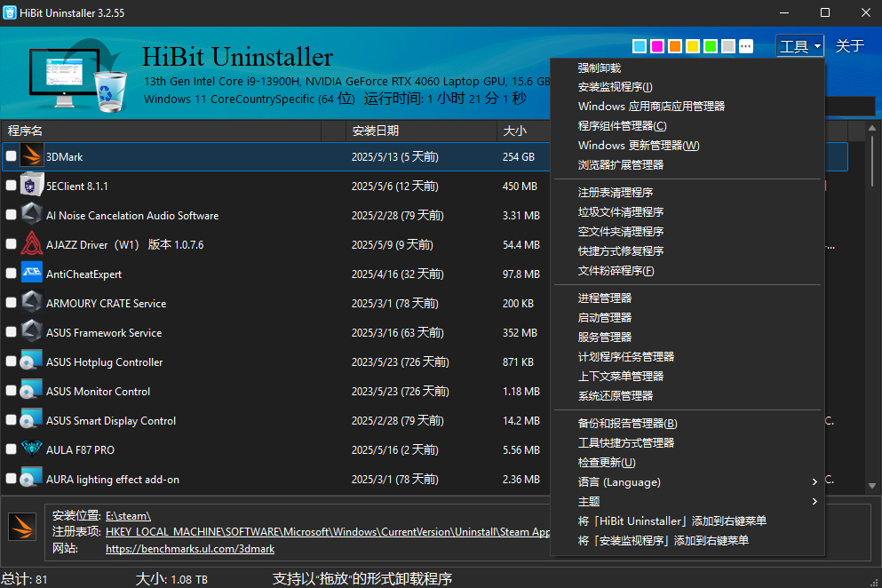
Task: Open Windows 更新管理器 from the menu
Action: click(x=687, y=146)
